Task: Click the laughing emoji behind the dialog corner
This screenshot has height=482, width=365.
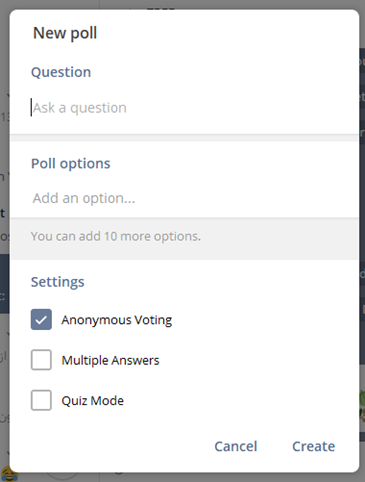Action: click(x=9, y=475)
